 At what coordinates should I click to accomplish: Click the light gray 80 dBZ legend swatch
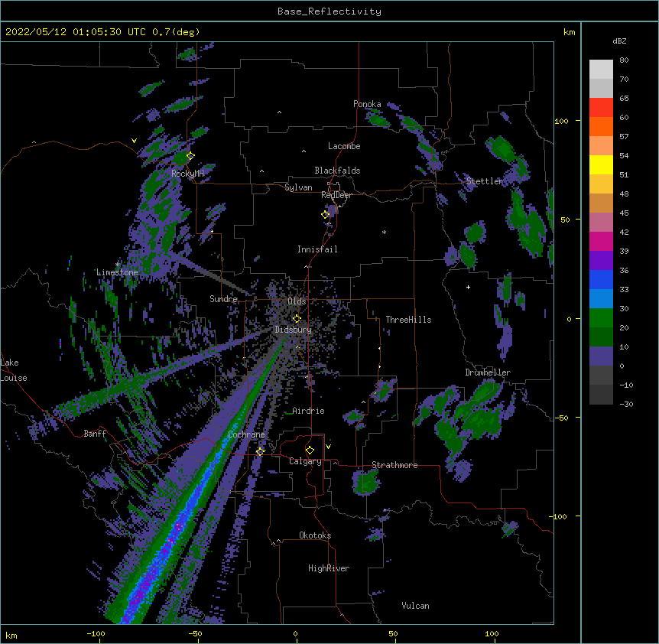(601, 70)
